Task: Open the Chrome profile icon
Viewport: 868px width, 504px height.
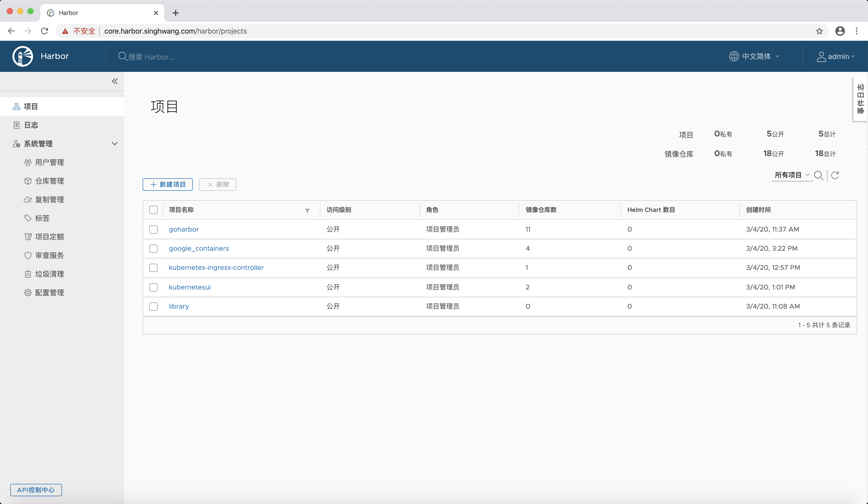Action: pos(840,31)
